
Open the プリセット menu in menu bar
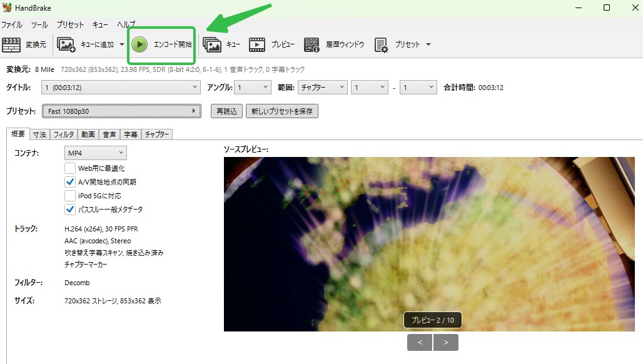click(x=70, y=24)
